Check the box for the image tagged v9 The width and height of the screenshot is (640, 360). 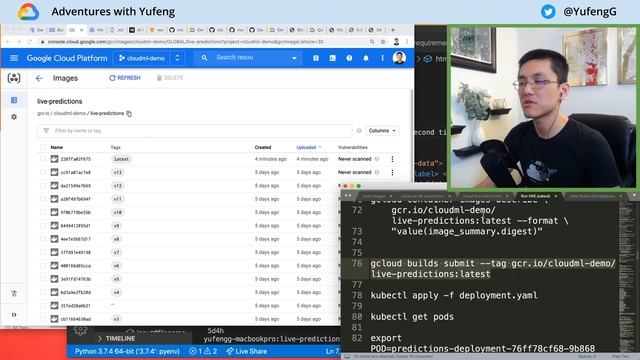pyautogui.click(x=43, y=226)
